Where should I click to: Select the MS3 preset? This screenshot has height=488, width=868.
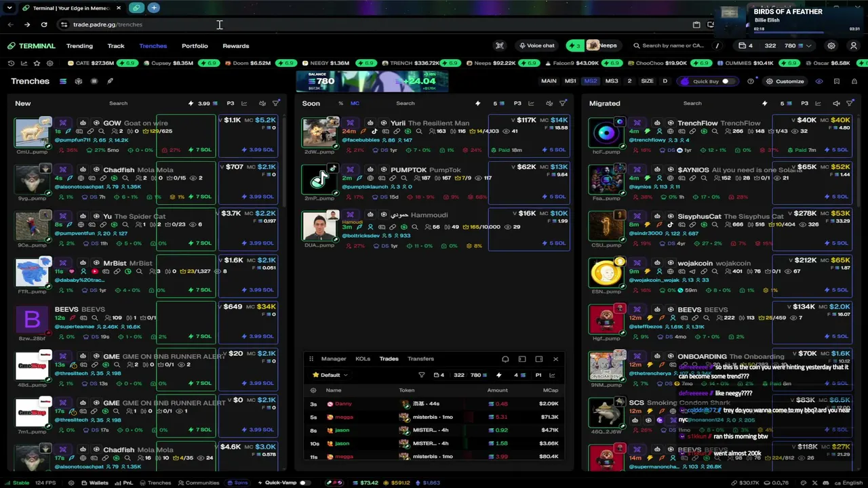coord(612,81)
